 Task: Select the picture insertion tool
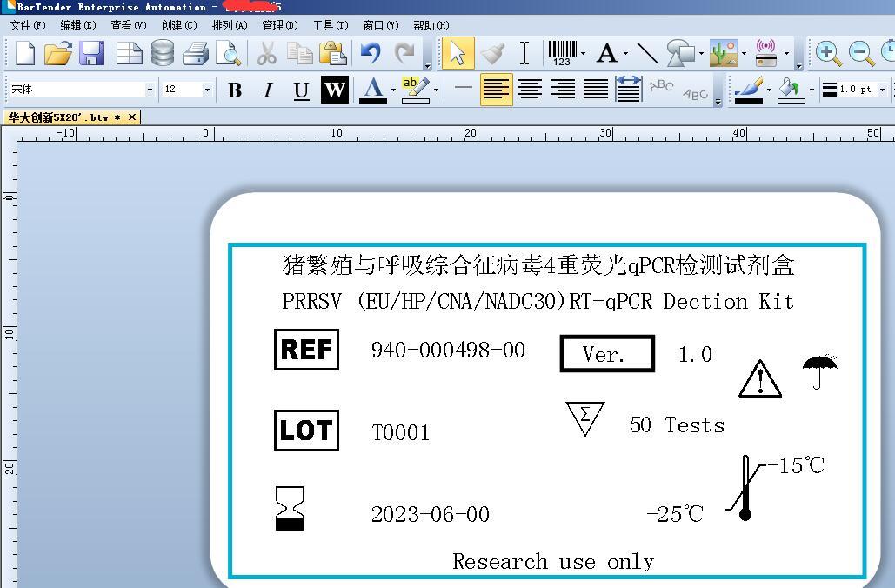coord(724,53)
